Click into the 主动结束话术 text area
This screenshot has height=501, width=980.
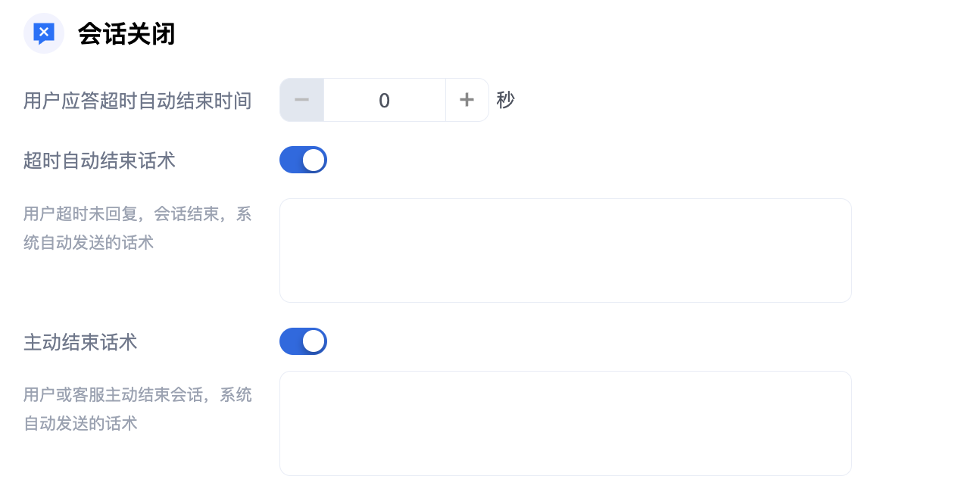click(565, 423)
